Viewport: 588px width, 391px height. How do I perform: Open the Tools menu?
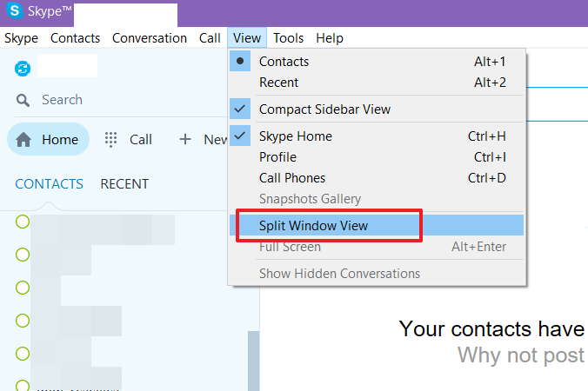(x=288, y=38)
